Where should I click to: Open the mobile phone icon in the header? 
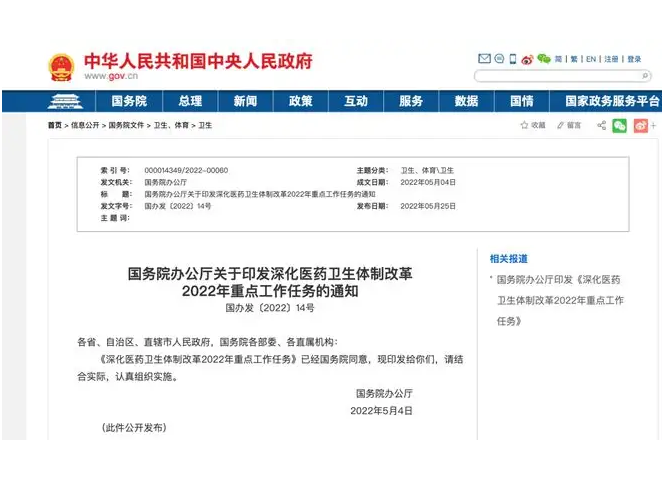pyautogui.click(x=513, y=59)
